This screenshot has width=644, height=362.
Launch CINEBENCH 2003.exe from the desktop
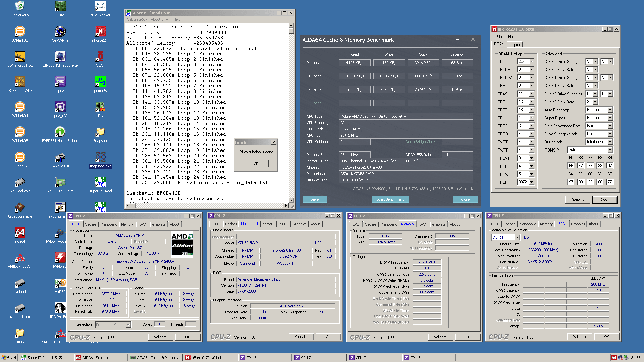[x=60, y=59]
